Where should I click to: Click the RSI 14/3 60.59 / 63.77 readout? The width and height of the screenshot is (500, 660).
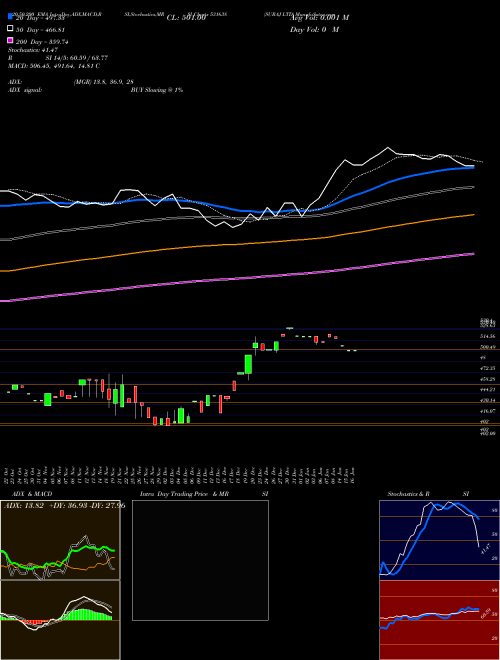coord(58,58)
